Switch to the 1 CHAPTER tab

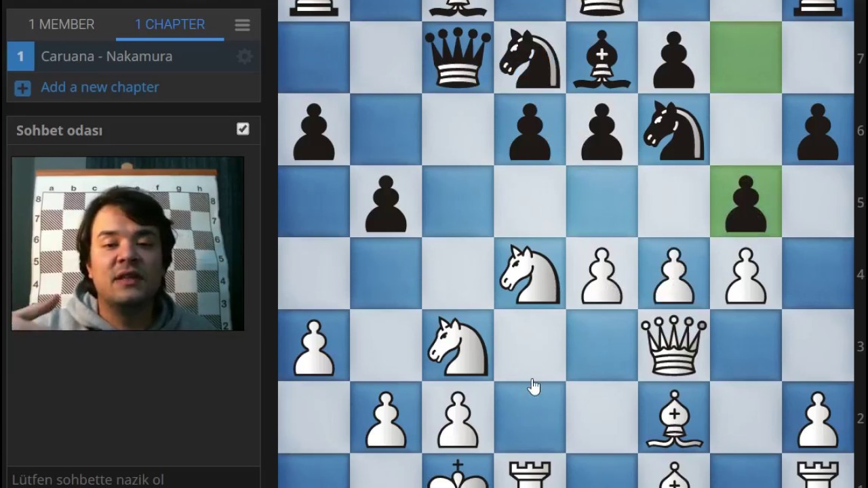tap(170, 24)
